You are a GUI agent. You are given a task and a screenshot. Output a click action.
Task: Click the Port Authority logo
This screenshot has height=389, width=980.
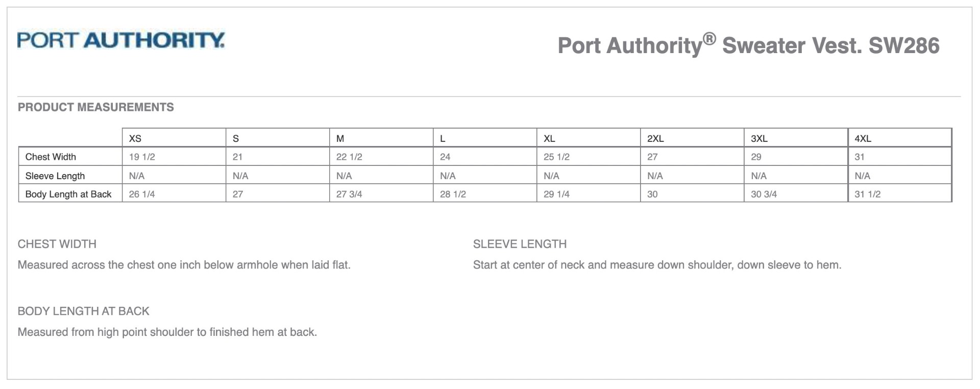(121, 40)
